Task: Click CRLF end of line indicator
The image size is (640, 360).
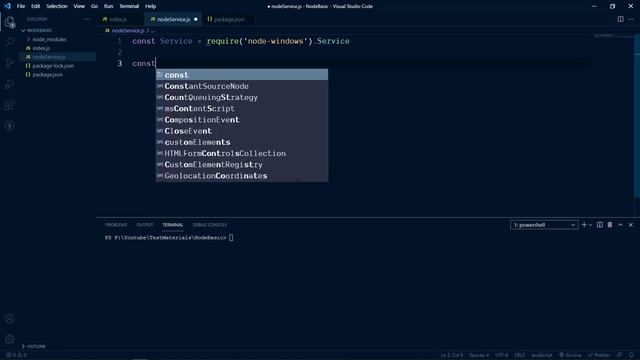Action: 520,355
